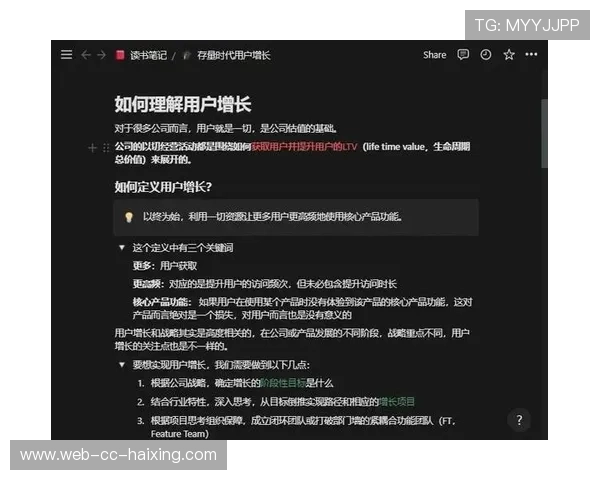
Task: View page history clock icon
Action: pyautogui.click(x=486, y=55)
